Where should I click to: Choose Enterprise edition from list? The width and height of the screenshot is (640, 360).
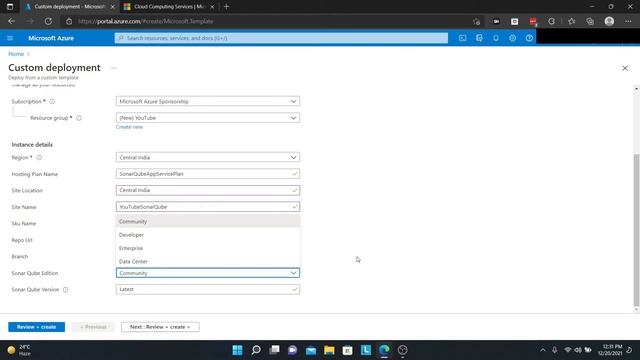point(208,248)
